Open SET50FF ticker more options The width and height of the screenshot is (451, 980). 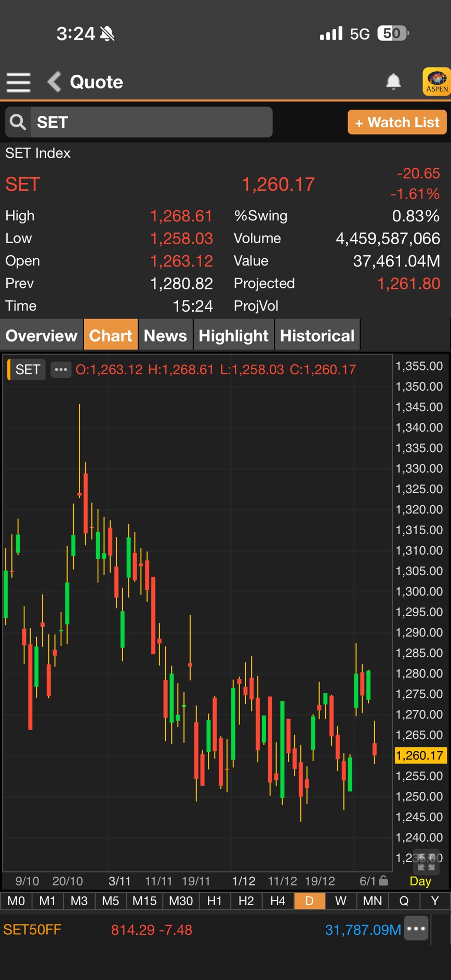point(416,929)
